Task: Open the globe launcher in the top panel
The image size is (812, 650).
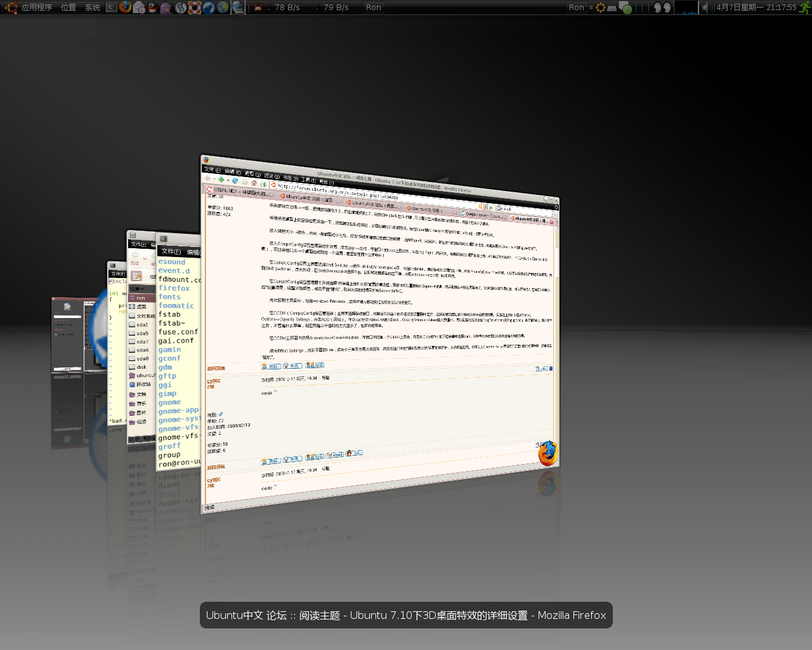Action: 223,8
